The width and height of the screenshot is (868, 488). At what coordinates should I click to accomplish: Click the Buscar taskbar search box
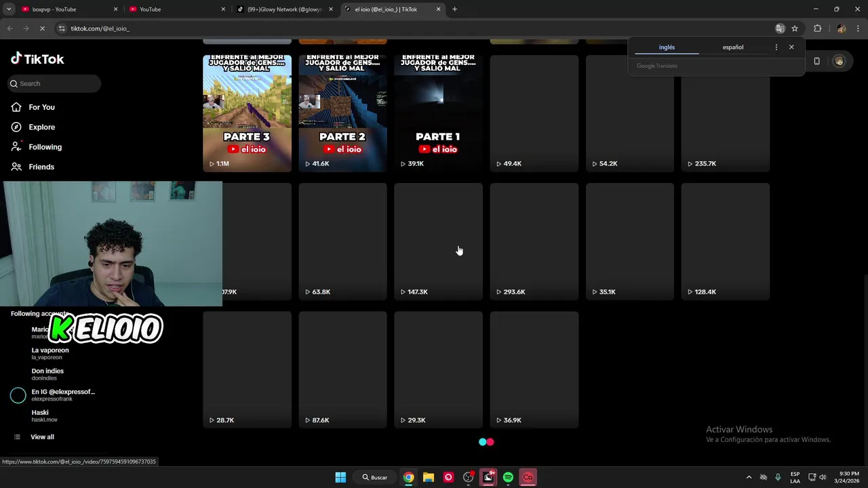pyautogui.click(x=374, y=477)
